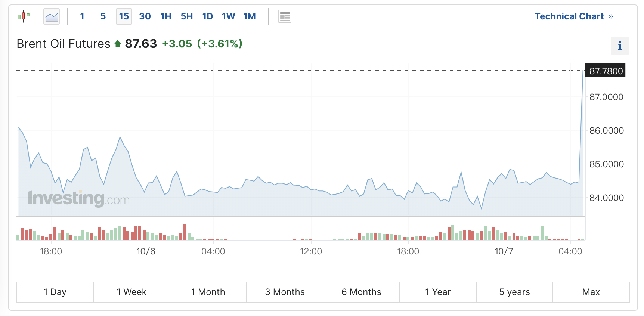
Task: Show the 1 Day range
Action: tap(55, 292)
